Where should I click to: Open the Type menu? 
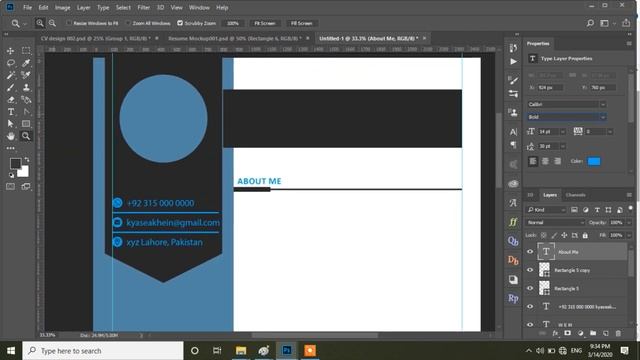click(103, 7)
